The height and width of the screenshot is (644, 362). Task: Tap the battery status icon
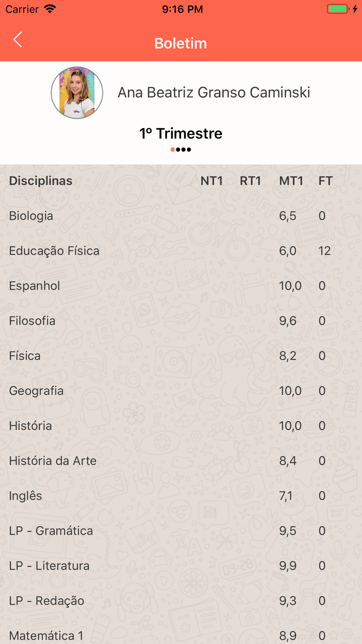[x=338, y=9]
